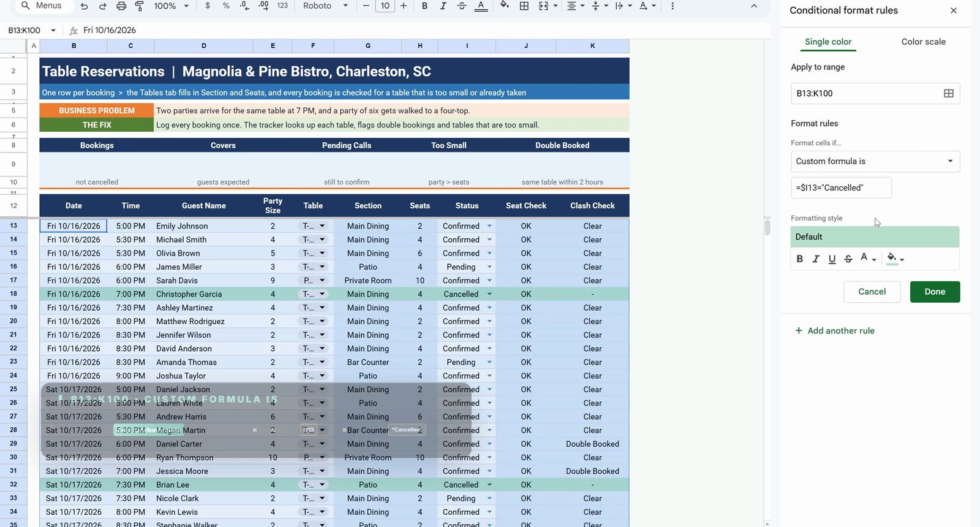Toggle italic in Formatting style
The width and height of the screenshot is (980, 527).
[816, 259]
